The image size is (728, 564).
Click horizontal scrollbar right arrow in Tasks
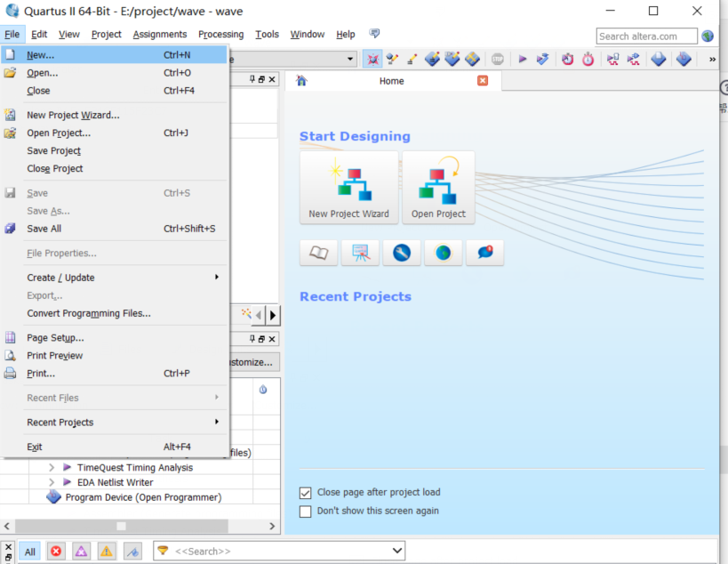pyautogui.click(x=272, y=526)
